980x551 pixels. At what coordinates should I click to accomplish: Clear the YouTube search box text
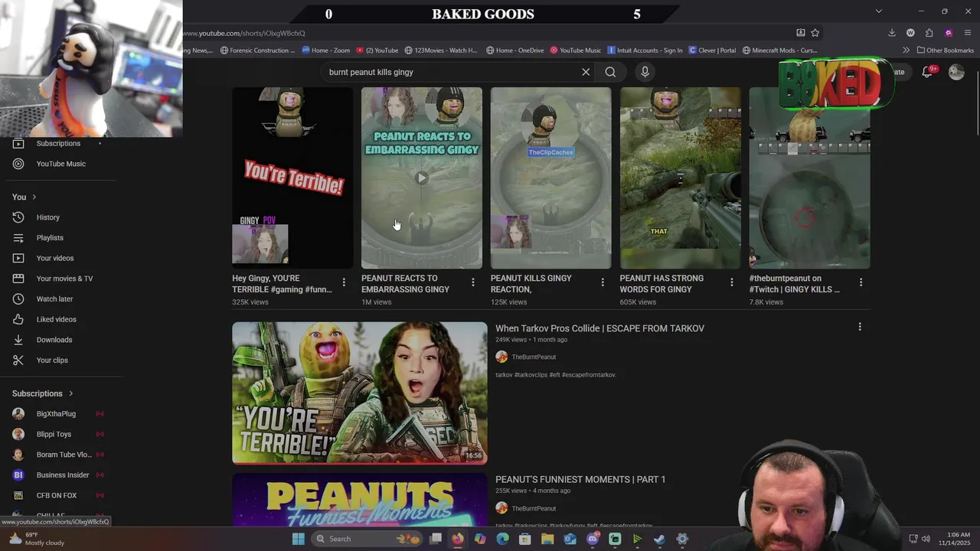(586, 72)
